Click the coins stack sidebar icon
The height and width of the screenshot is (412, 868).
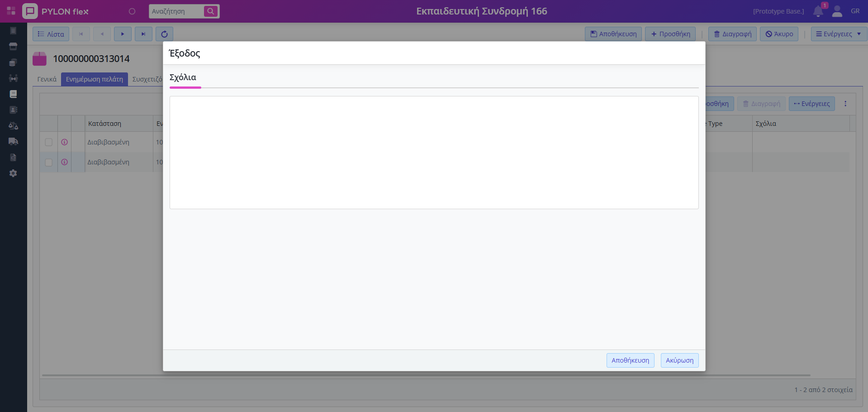[13, 62]
